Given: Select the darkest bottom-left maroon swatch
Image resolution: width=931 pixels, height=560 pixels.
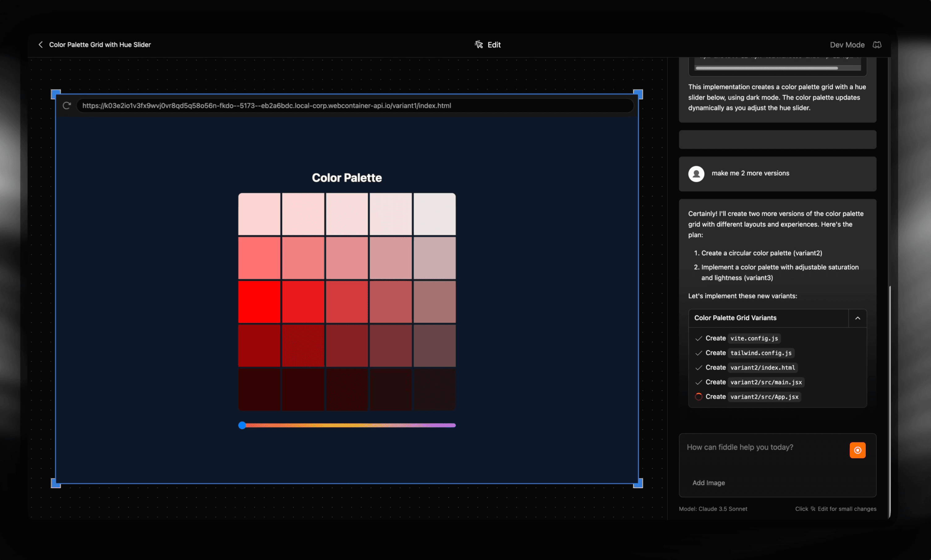Looking at the screenshot, I should (x=259, y=389).
